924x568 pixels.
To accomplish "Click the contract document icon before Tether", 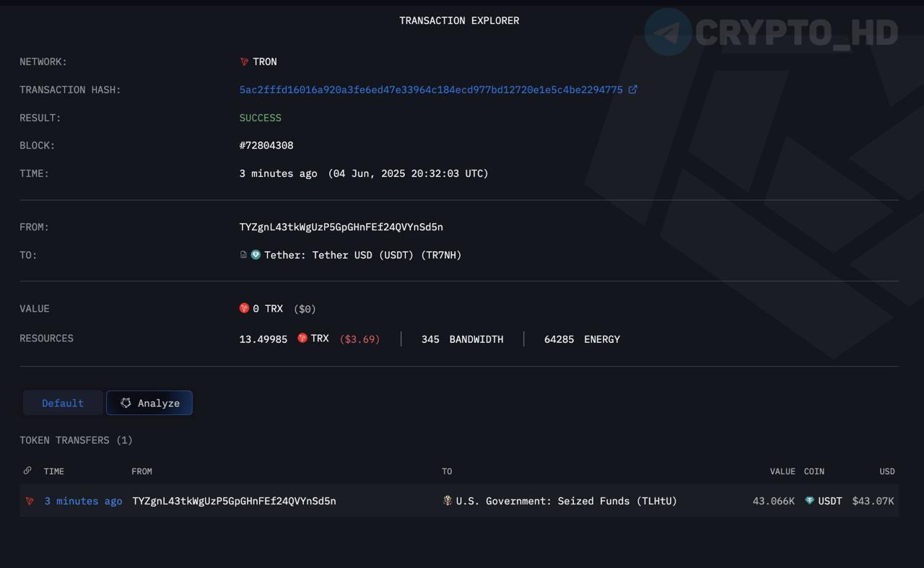I will click(x=243, y=255).
